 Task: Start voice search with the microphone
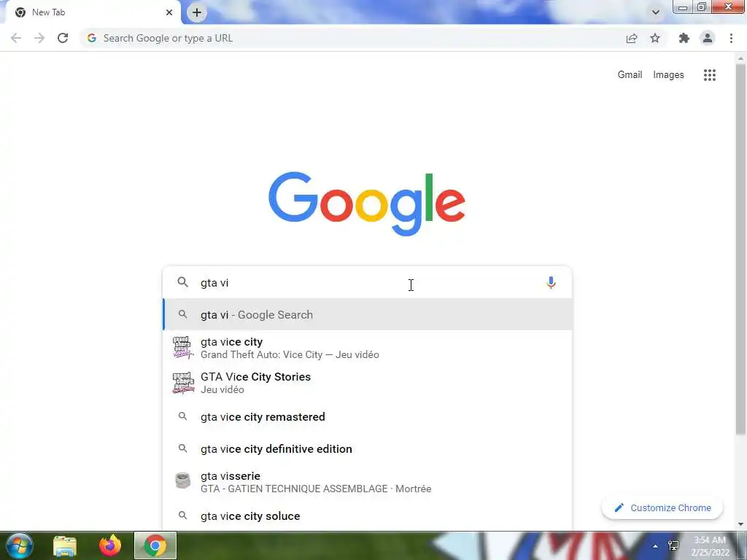551,283
